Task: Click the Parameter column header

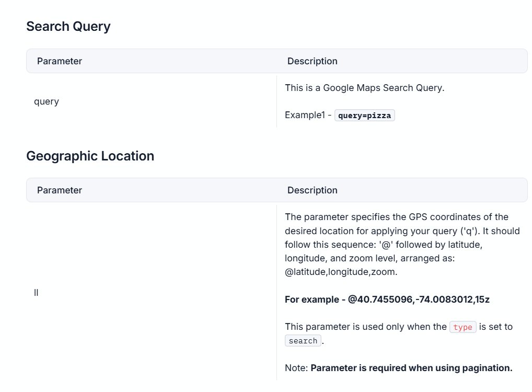Action: pyautogui.click(x=59, y=61)
